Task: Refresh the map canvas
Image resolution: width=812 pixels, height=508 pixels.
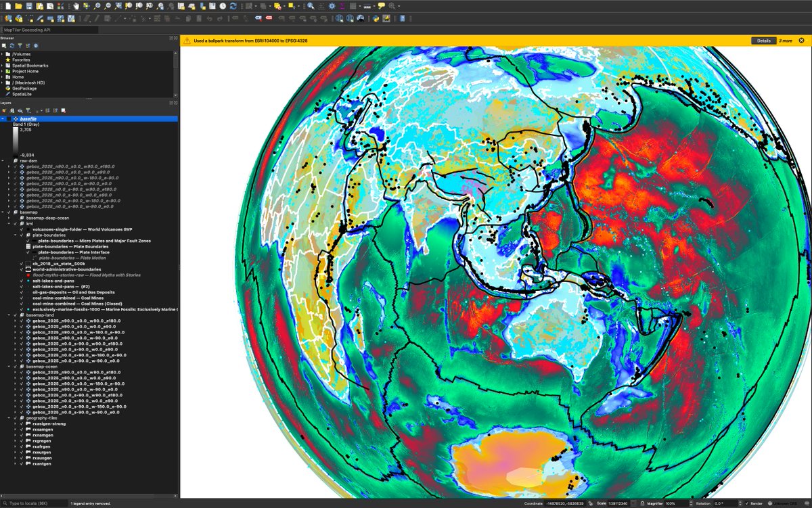Action: click(233, 5)
